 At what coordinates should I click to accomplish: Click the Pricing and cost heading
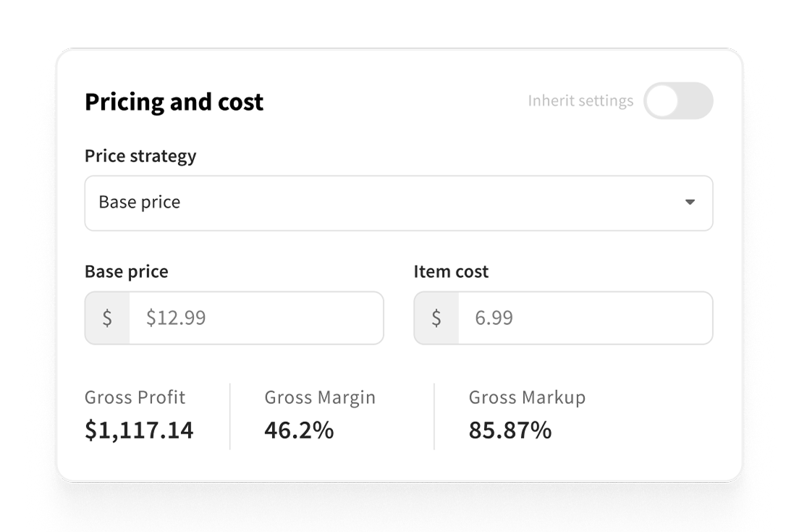click(x=174, y=101)
